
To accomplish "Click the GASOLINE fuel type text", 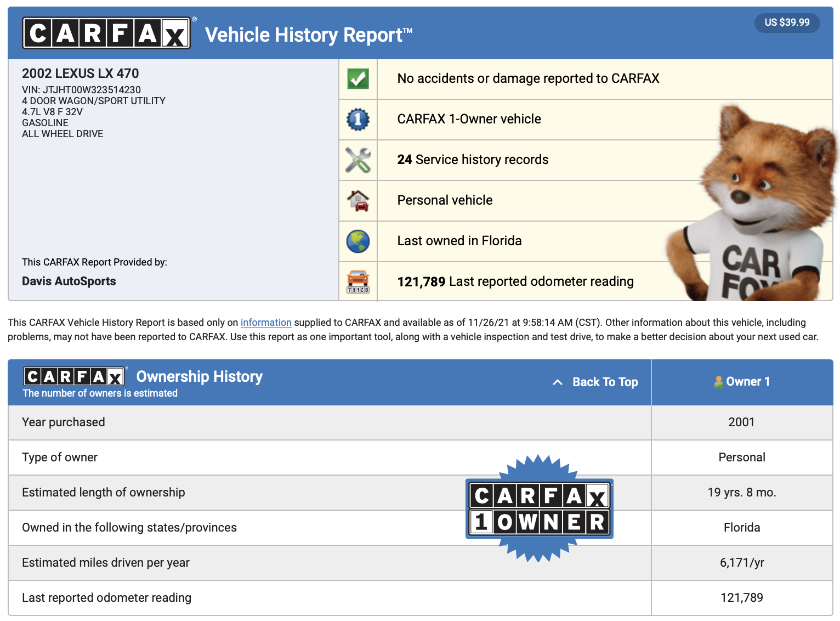I will (45, 123).
